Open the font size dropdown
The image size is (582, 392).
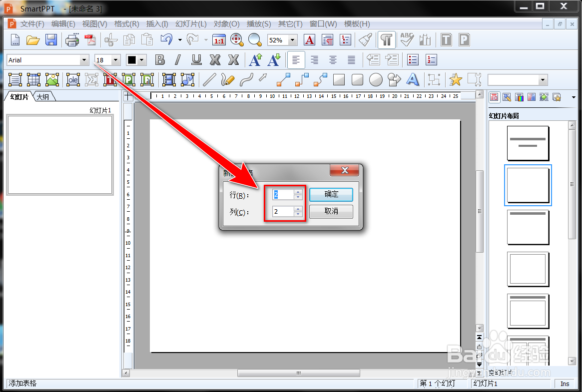click(x=116, y=60)
